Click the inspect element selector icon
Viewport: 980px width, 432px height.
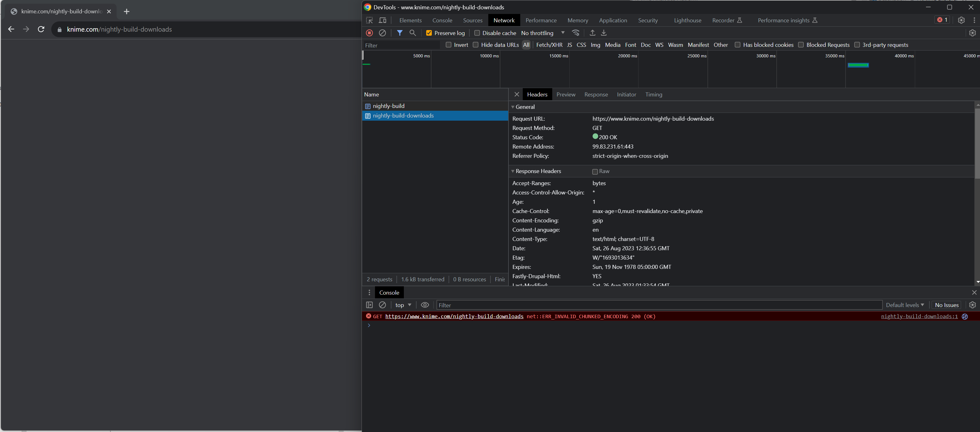[369, 20]
